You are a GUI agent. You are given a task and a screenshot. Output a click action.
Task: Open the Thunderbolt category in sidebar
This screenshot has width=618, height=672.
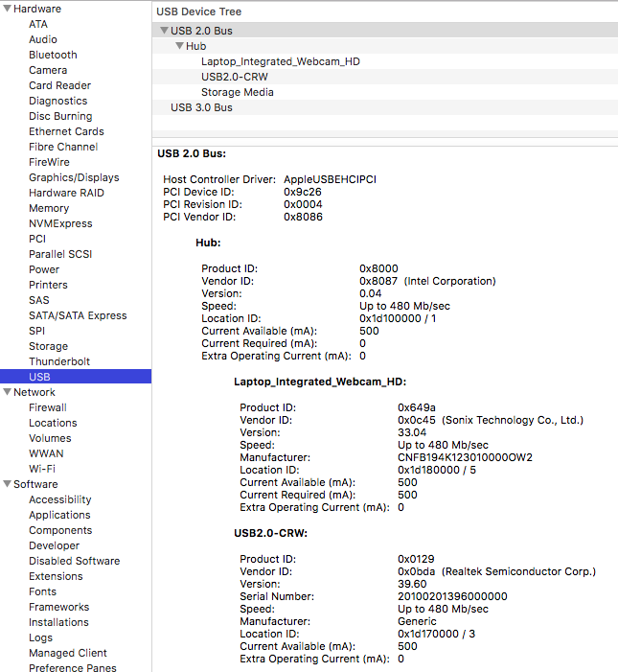pyautogui.click(x=59, y=361)
